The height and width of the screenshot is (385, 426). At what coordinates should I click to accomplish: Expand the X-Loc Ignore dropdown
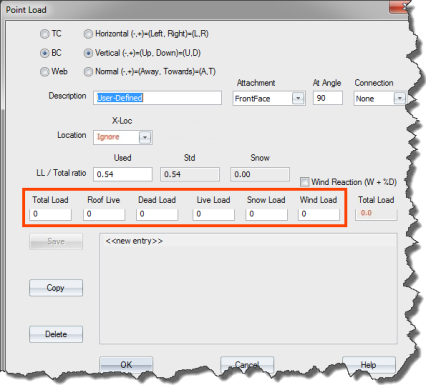click(145, 137)
